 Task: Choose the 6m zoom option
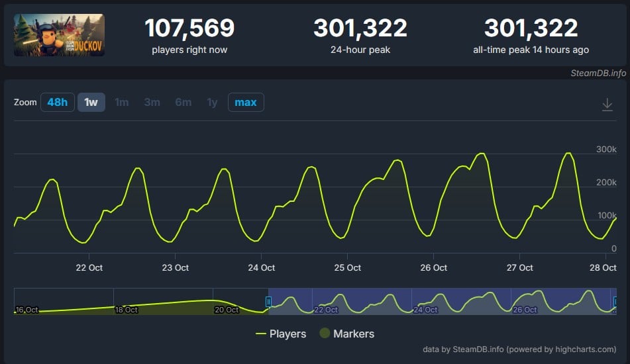click(184, 103)
